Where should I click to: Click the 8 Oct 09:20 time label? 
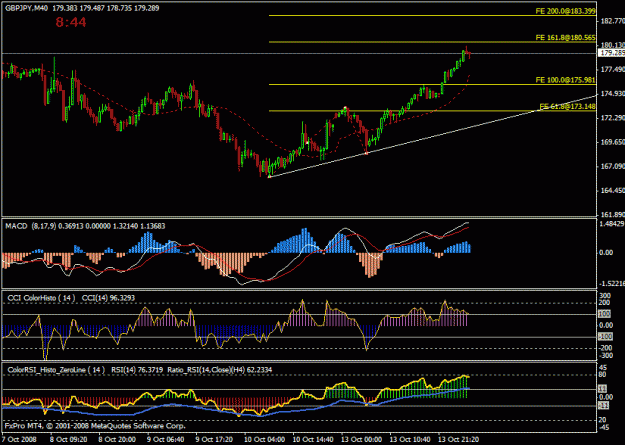[x=71, y=439]
